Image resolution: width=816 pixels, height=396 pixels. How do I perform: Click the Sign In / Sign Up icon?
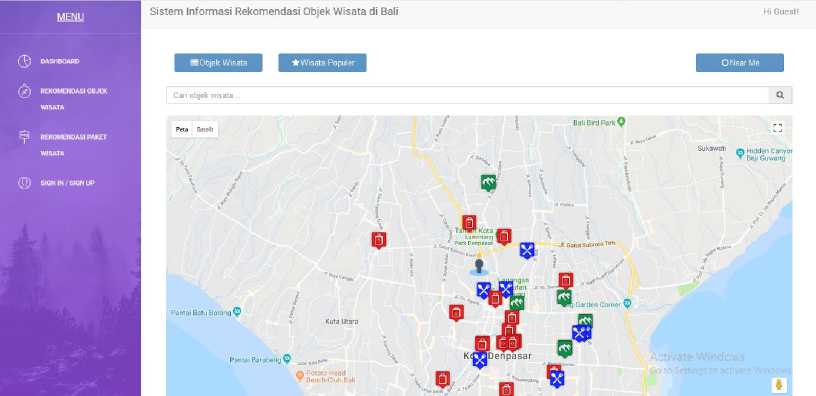click(x=24, y=183)
